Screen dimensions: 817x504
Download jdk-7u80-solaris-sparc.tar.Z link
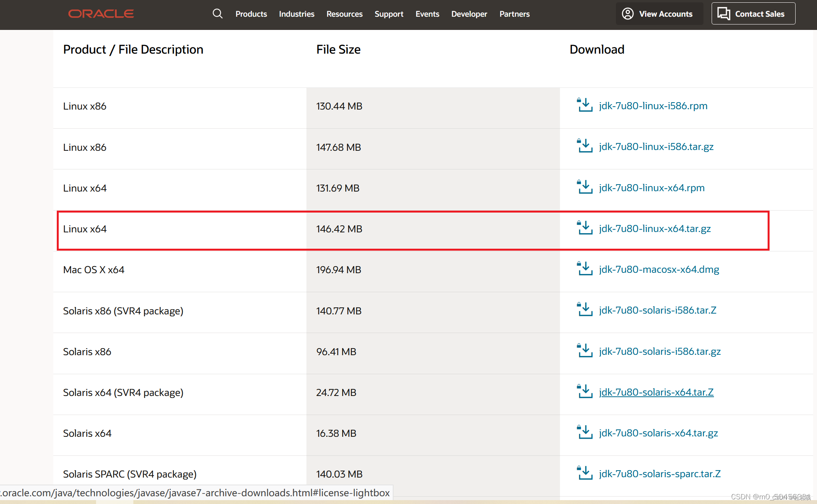[x=660, y=474]
